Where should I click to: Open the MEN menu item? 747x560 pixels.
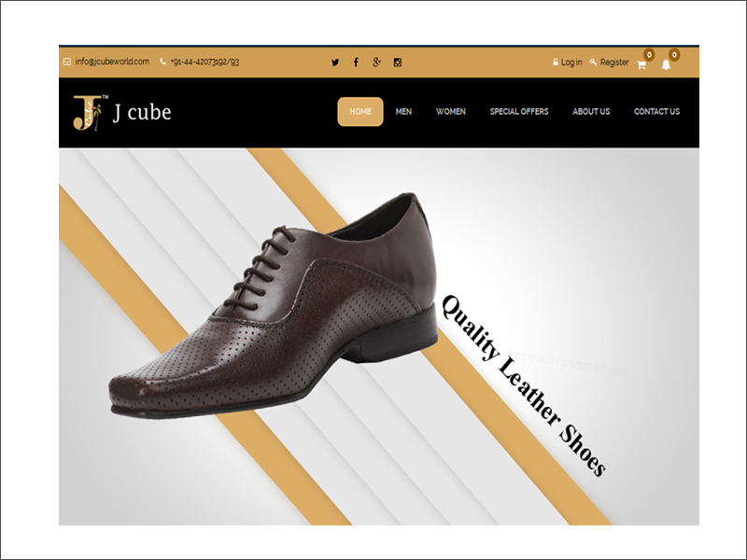pos(403,112)
